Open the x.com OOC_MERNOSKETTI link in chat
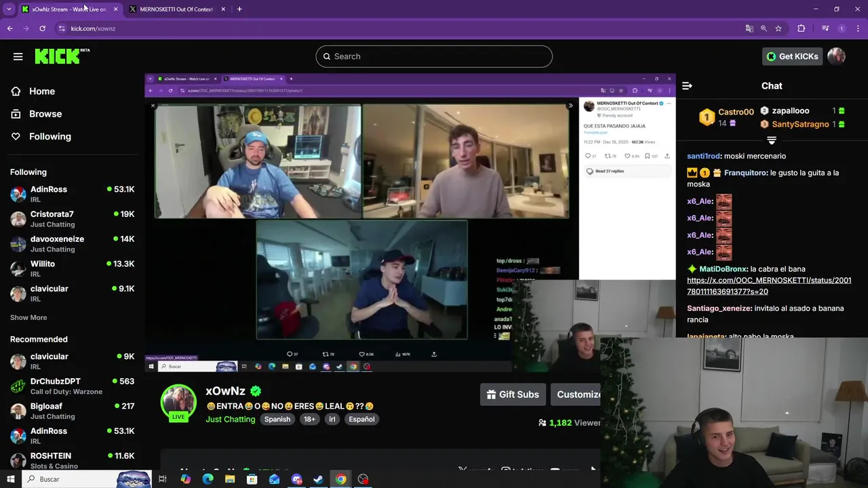This screenshot has width=868, height=488. [x=769, y=285]
